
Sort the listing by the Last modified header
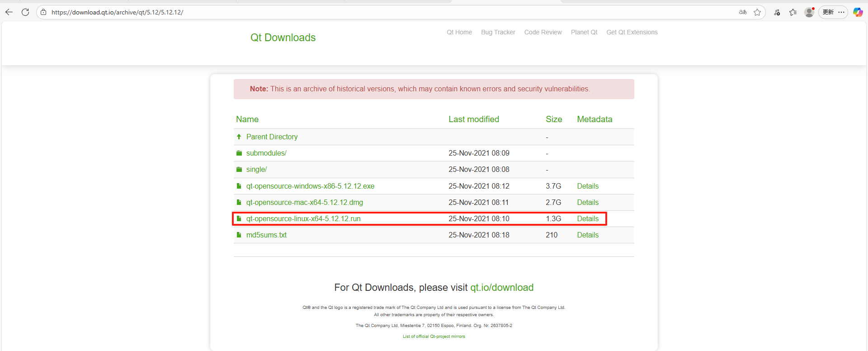coord(473,119)
